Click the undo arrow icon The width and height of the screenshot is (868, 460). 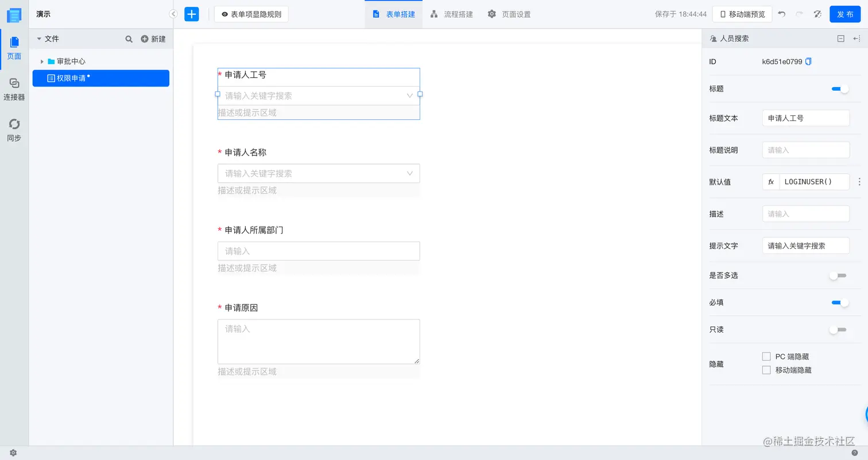[782, 14]
